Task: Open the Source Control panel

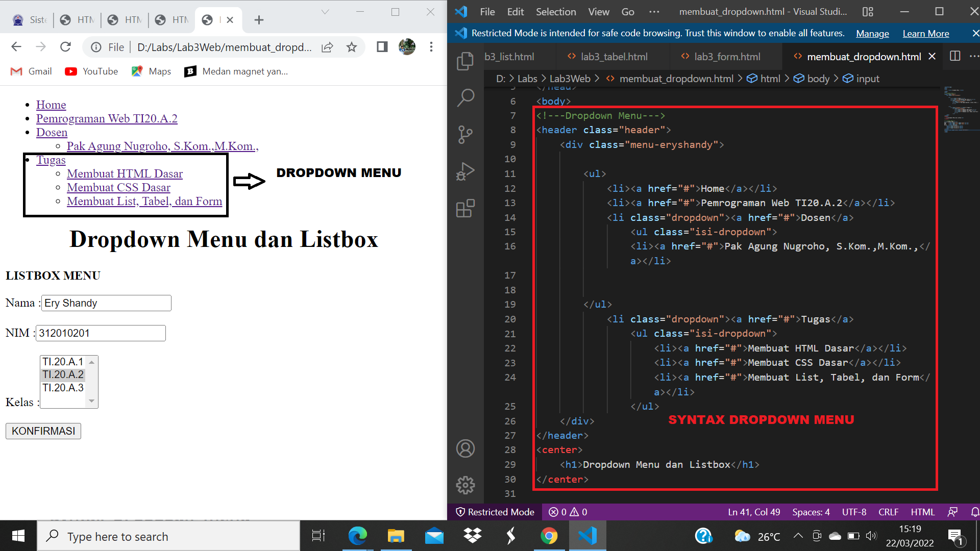Action: tap(465, 134)
